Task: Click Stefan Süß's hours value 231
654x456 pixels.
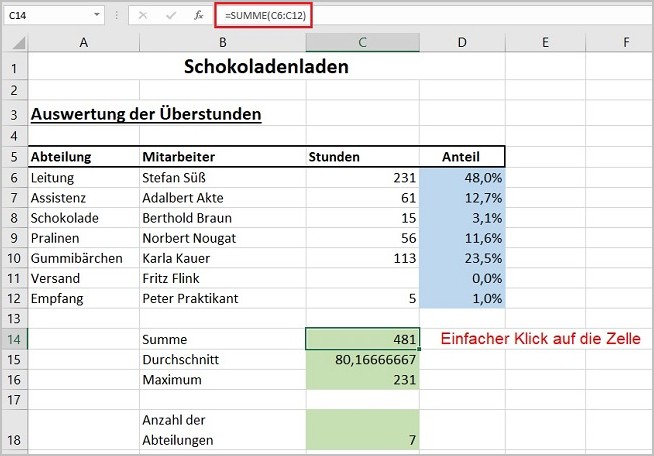Action: pyautogui.click(x=362, y=178)
